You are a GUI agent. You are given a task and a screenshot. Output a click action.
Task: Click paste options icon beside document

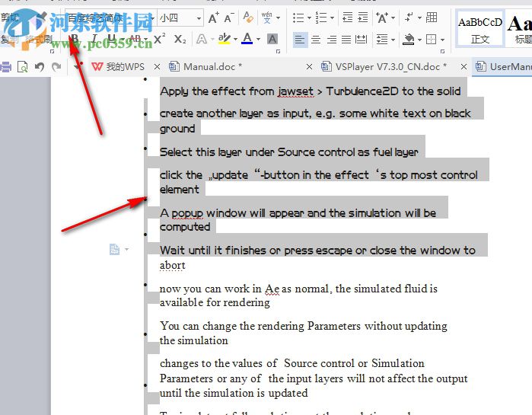click(x=114, y=250)
